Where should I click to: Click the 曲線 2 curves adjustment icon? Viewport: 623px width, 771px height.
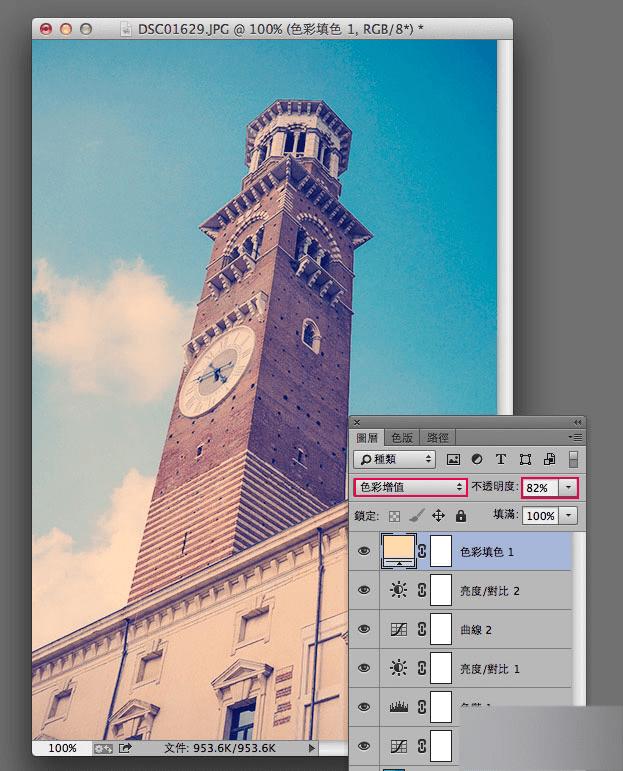[x=398, y=629]
